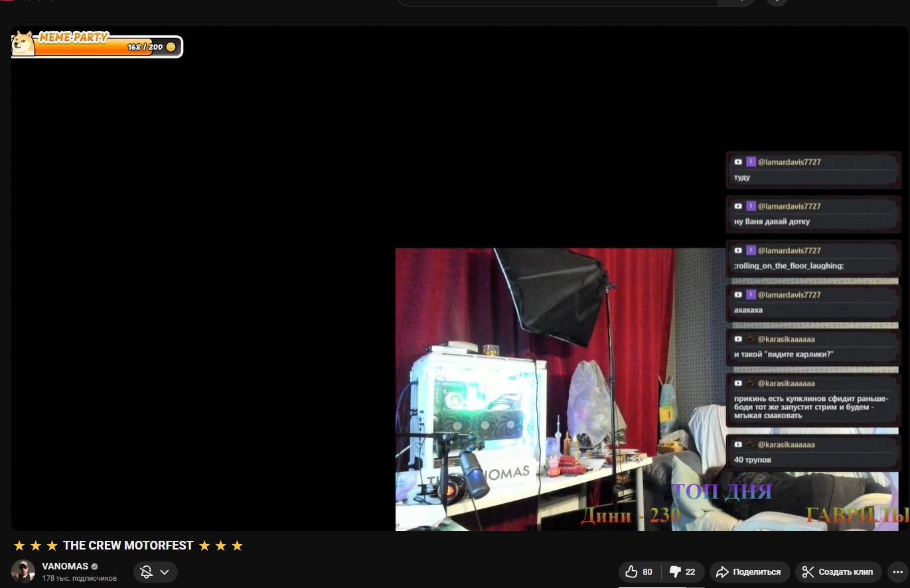Click the chat message 'ахахаха'
The height and width of the screenshot is (588, 910).
tap(748, 310)
